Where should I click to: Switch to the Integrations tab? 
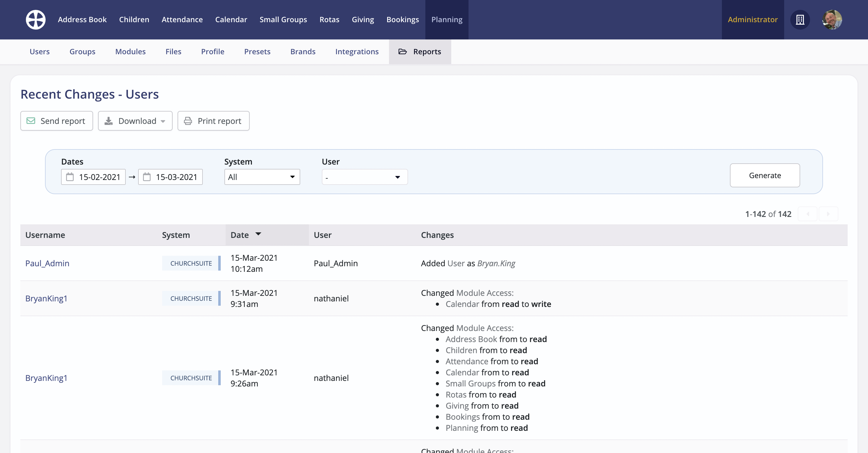(357, 51)
